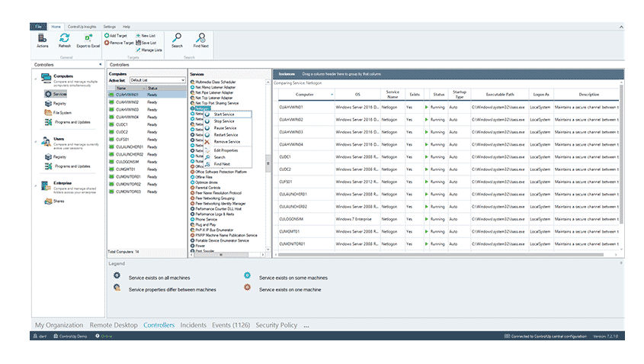Sort by the Computer column arrow
The image size is (644, 364).
(x=332, y=95)
